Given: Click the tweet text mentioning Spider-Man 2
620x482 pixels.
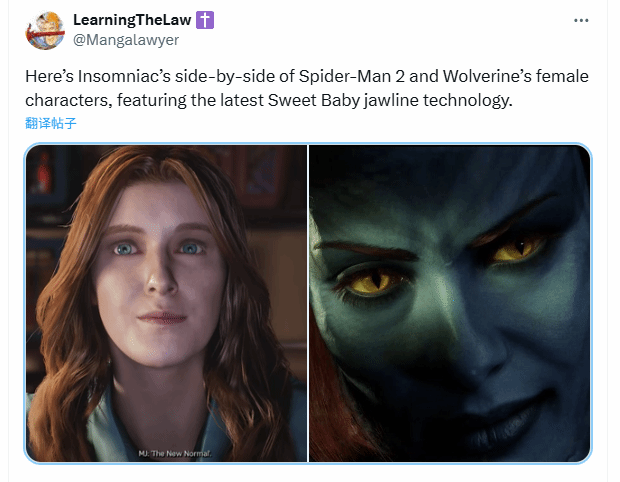Looking at the screenshot, I should pyautogui.click(x=307, y=88).
